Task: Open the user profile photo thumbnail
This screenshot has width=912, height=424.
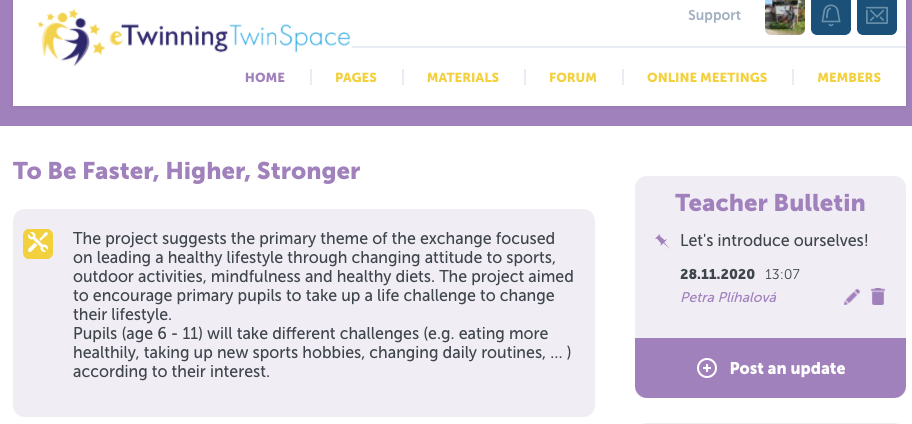Action: point(785,17)
